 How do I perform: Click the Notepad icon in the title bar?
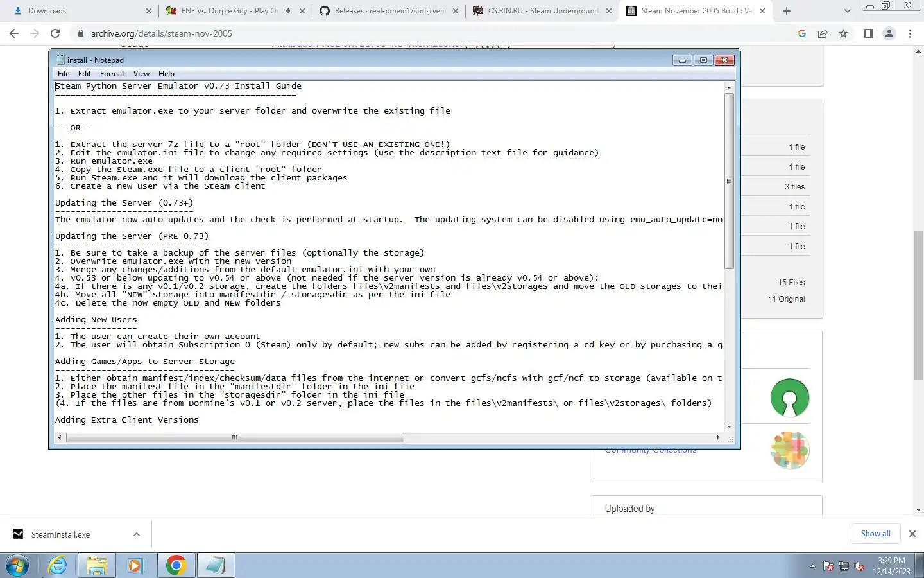pos(60,60)
